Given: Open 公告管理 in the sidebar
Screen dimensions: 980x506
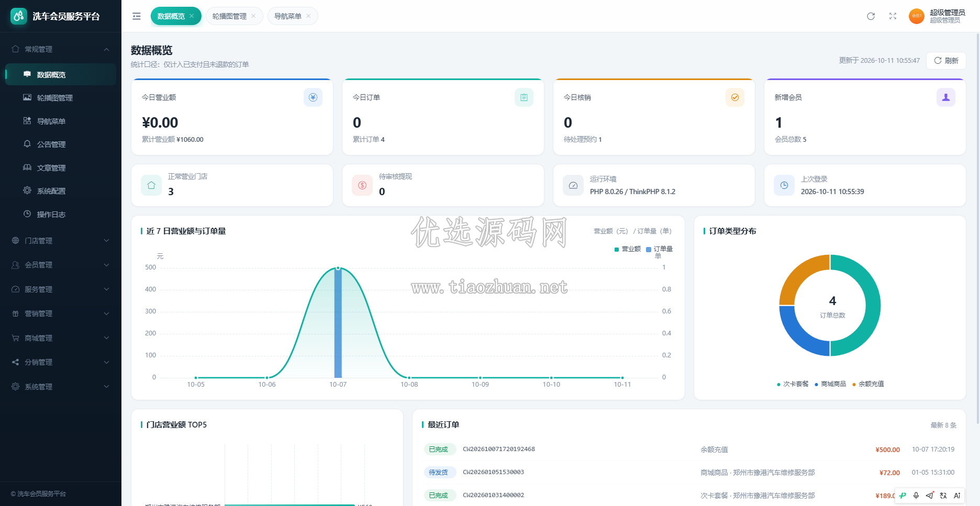Looking at the screenshot, I should point(61,144).
